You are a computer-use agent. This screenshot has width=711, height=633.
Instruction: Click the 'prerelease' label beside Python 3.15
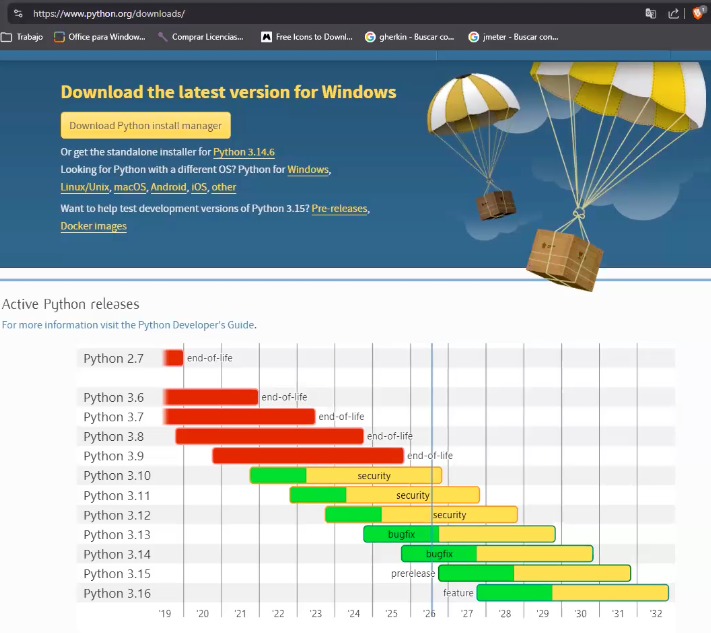[413, 574]
